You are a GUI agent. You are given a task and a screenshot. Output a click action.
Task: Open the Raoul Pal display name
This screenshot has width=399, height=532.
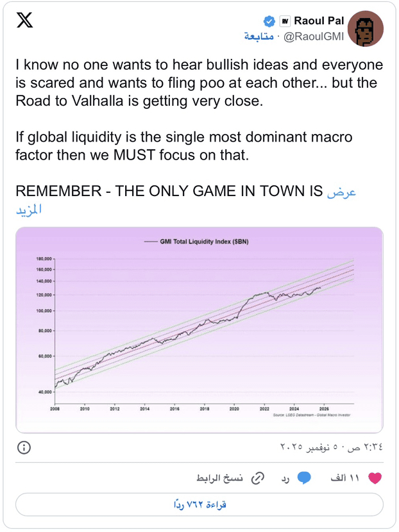click(x=319, y=21)
